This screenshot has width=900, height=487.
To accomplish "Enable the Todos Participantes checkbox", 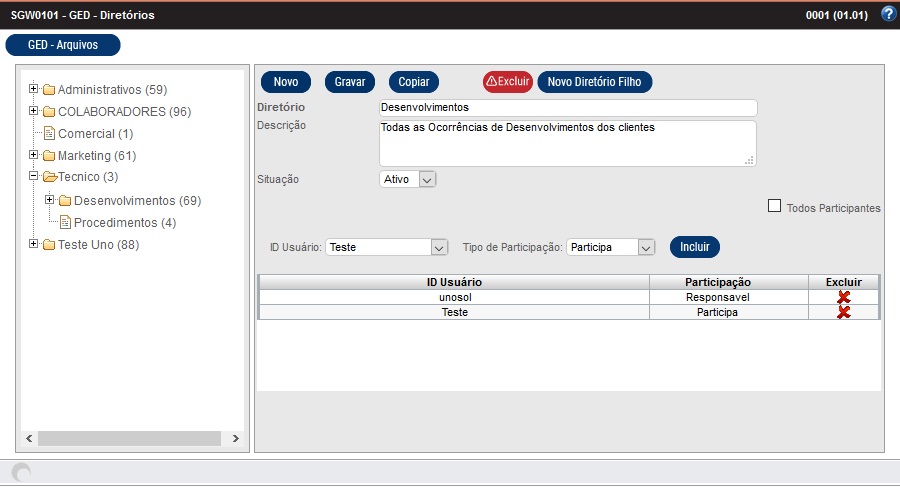I will (x=774, y=207).
